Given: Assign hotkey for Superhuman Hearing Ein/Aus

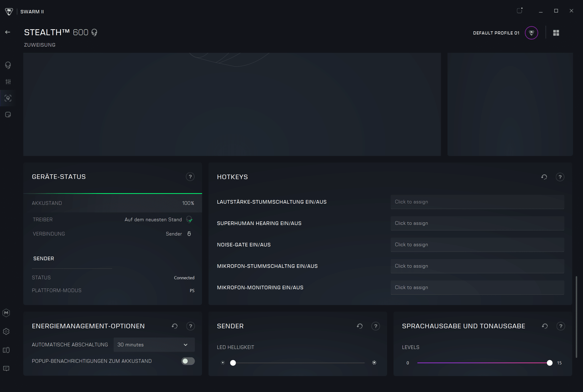Looking at the screenshot, I should coord(477,223).
